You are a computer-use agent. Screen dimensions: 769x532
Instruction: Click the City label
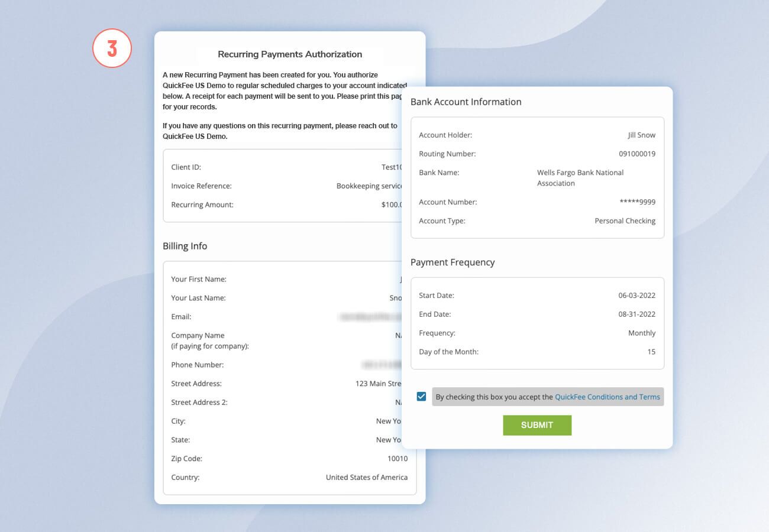coord(178,421)
